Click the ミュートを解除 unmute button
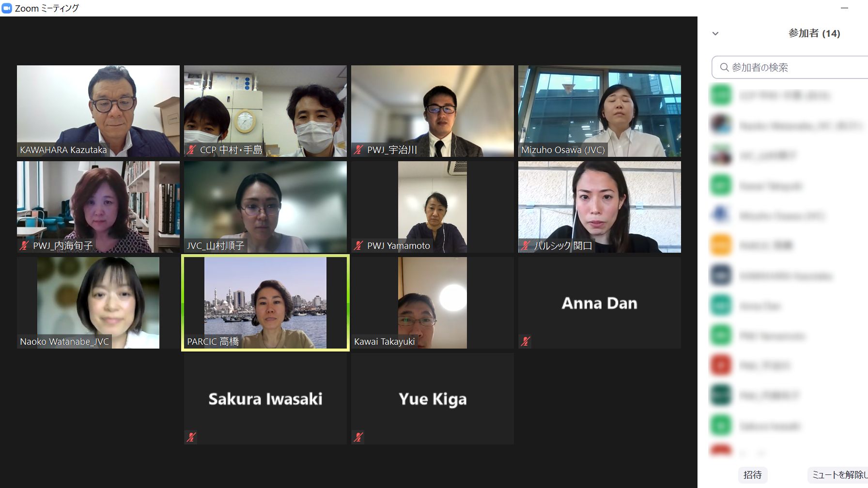Image resolution: width=868 pixels, height=488 pixels. point(838,475)
